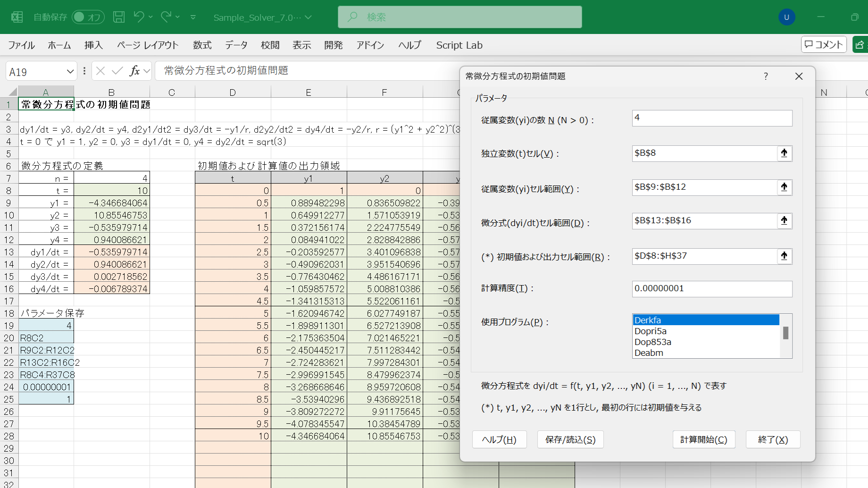
Task: Select Dopri5a in the program list
Action: coord(650,331)
